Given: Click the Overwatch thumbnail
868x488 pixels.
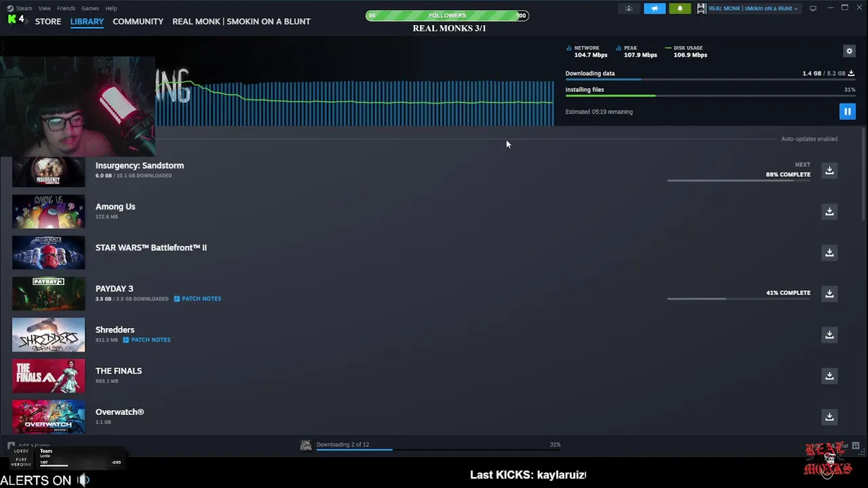Looking at the screenshot, I should 49,417.
